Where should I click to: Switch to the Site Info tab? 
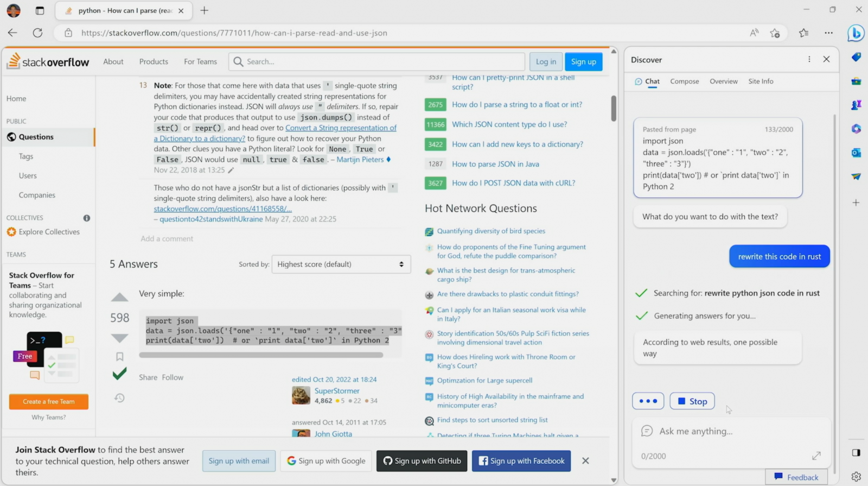point(761,81)
